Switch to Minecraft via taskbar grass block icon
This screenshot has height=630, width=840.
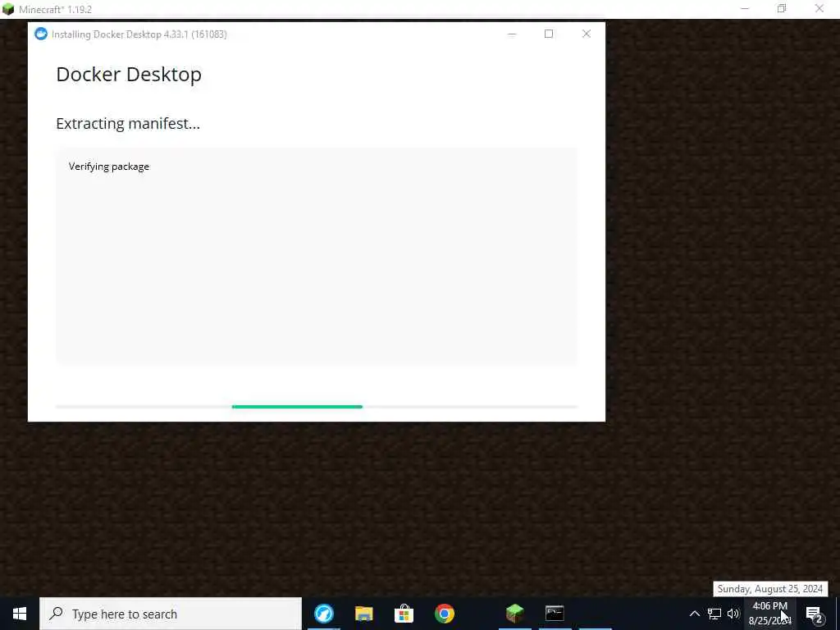pyautogui.click(x=515, y=614)
